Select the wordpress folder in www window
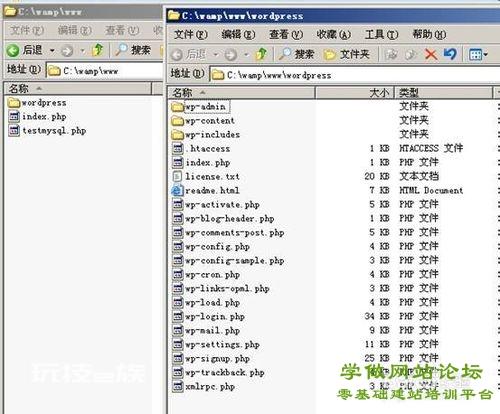Image resolution: width=500 pixels, height=414 pixels. point(37,103)
